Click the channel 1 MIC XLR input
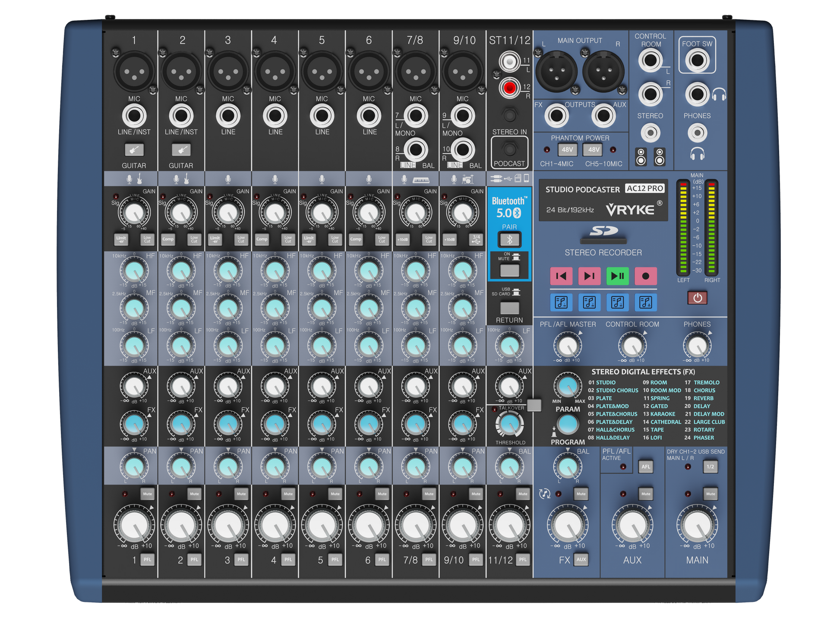The width and height of the screenshot is (840, 627). (134, 72)
